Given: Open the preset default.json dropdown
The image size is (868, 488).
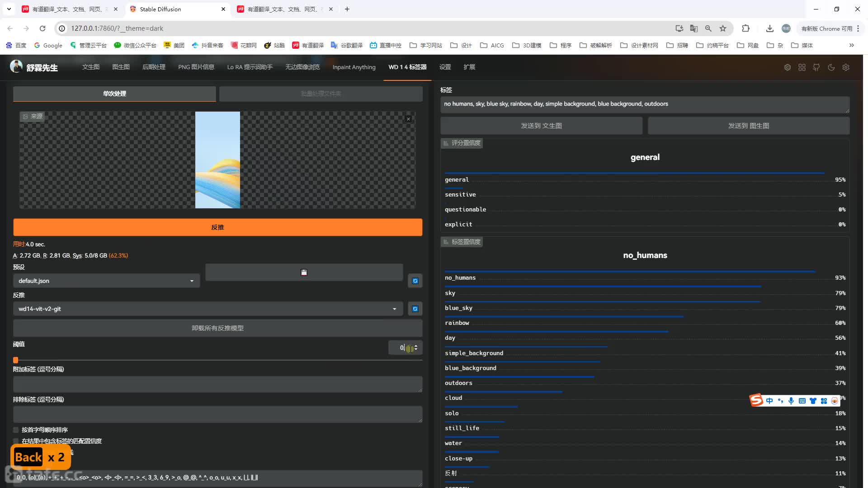Looking at the screenshot, I should coord(106,281).
